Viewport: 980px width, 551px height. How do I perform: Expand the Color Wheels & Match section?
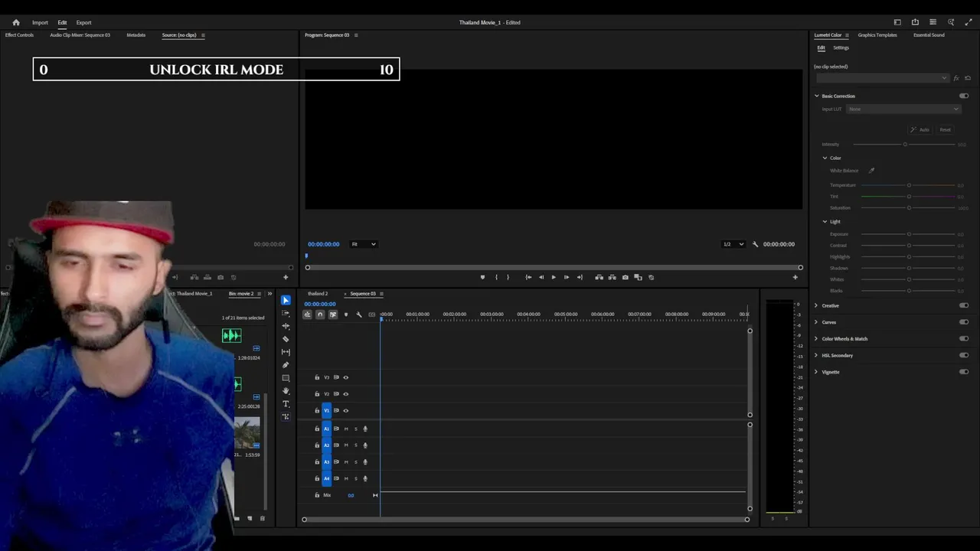[x=817, y=339]
